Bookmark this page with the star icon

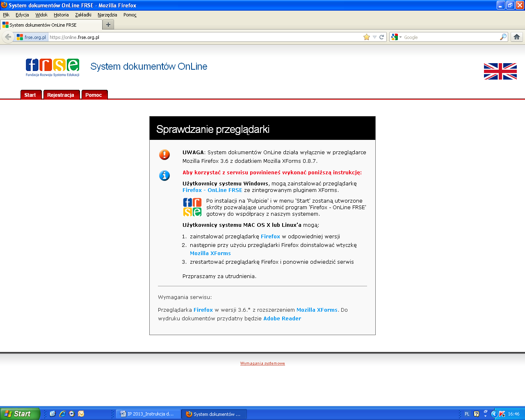[x=367, y=37]
